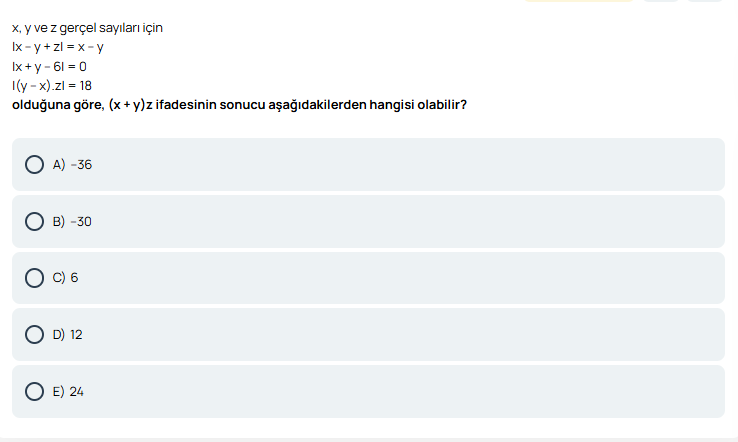Click the empty area of the -36 answer card
738x442 pixels.
400,164
